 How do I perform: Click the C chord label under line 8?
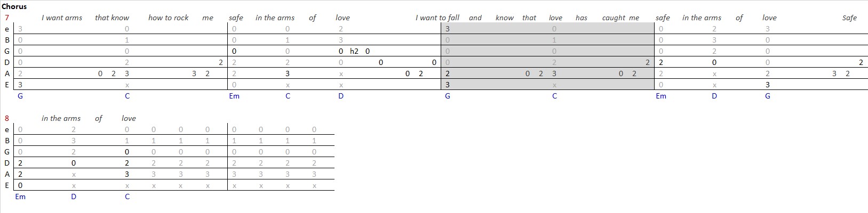tap(127, 196)
